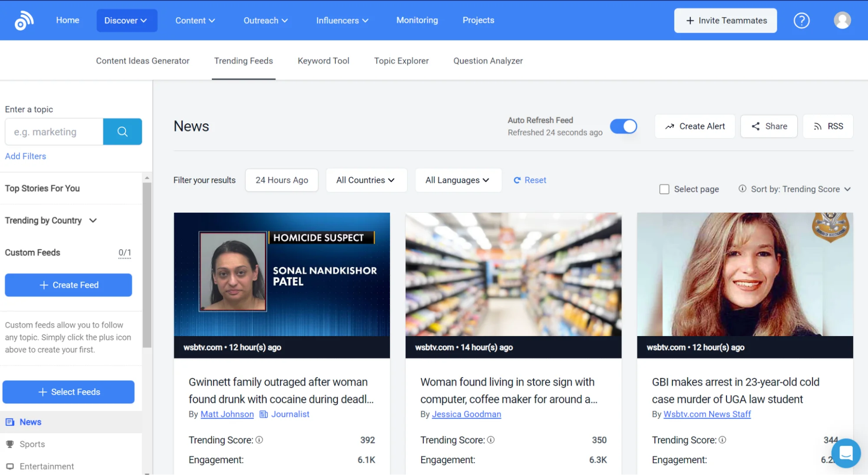
Task: Click the Create Alert button
Action: click(x=695, y=126)
